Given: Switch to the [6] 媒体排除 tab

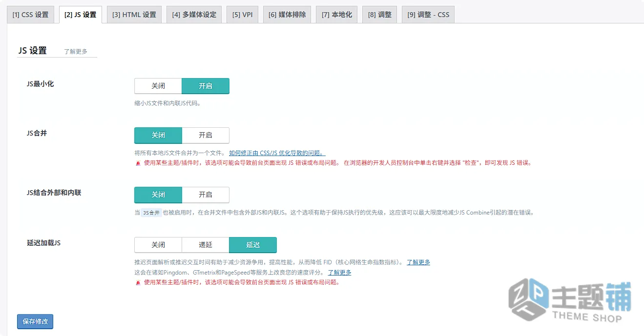Looking at the screenshot, I should (287, 15).
